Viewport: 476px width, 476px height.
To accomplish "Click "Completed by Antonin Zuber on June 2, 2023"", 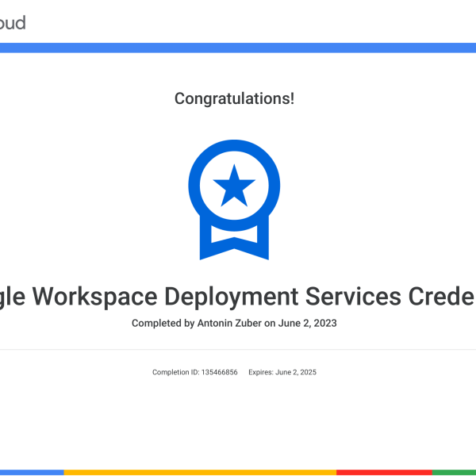I will pyautogui.click(x=234, y=323).
